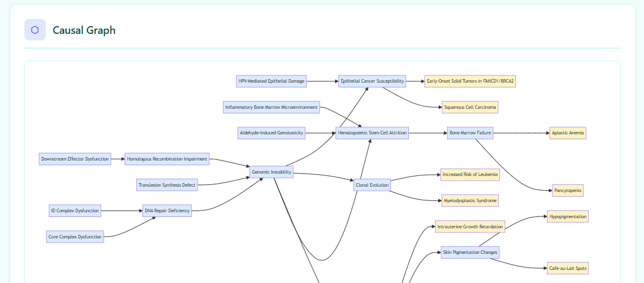Select the Bone Marrow Failure node
The image size is (644, 283).
[x=470, y=133]
